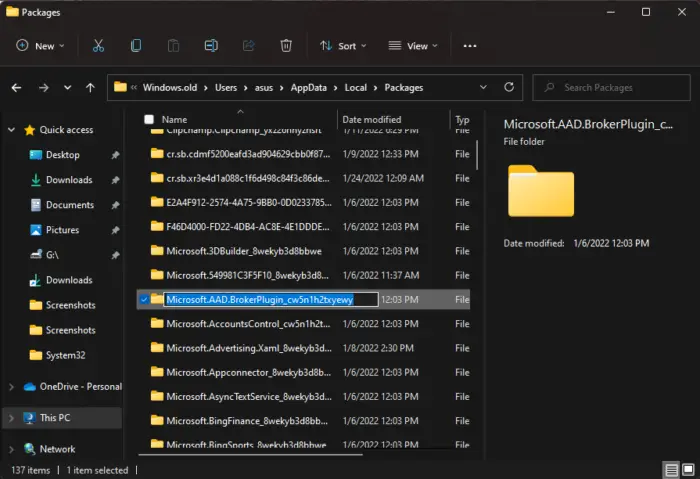Go forward with the right arrow
Viewport: 700px width, 479px height.
pyautogui.click(x=43, y=87)
